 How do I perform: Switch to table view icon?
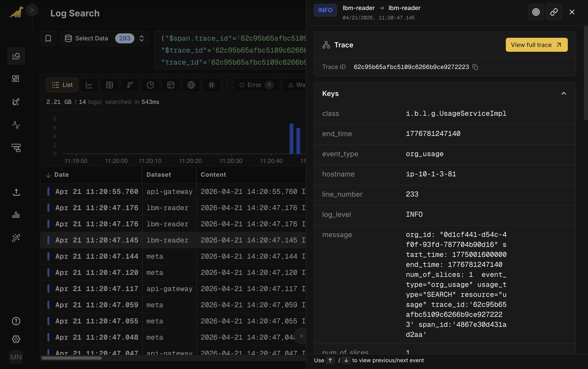(x=109, y=85)
